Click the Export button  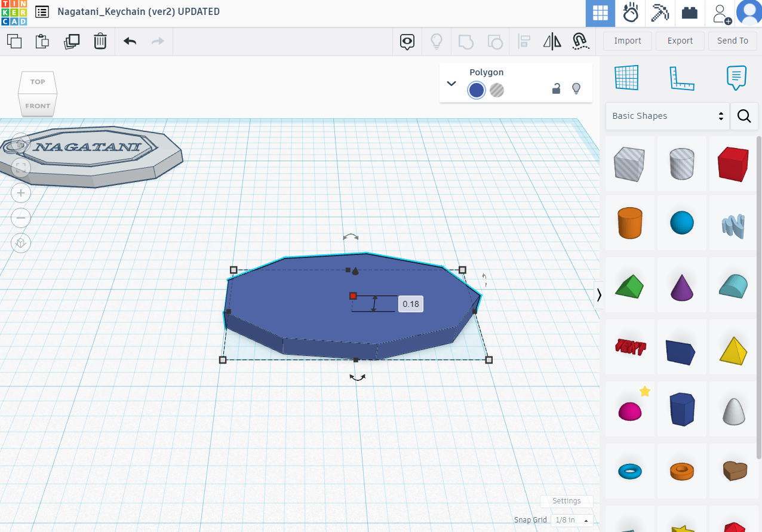(x=680, y=41)
